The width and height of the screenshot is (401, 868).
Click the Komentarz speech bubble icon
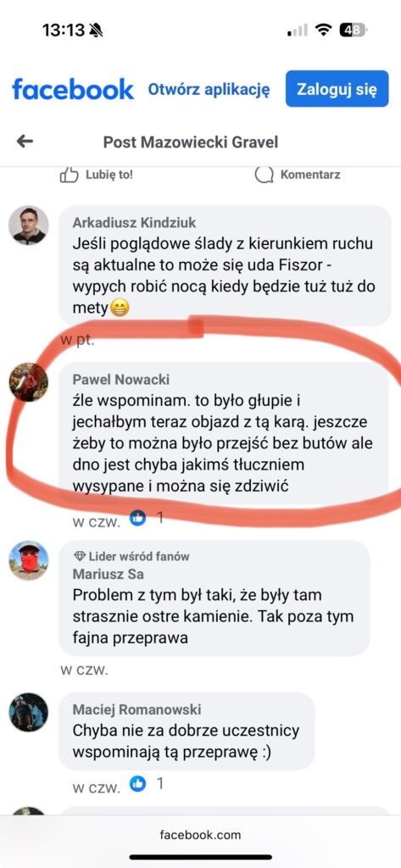click(x=265, y=175)
